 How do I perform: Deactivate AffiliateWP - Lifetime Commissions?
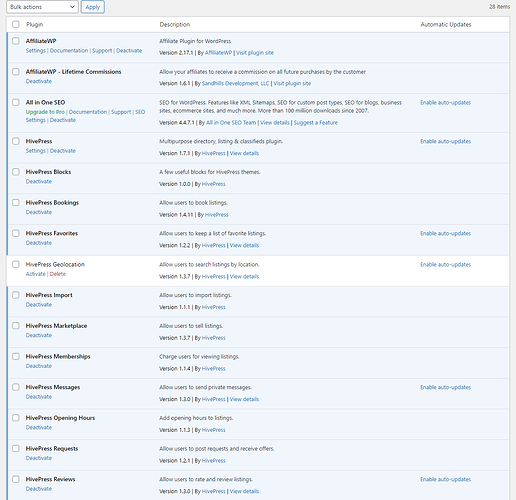tap(39, 81)
